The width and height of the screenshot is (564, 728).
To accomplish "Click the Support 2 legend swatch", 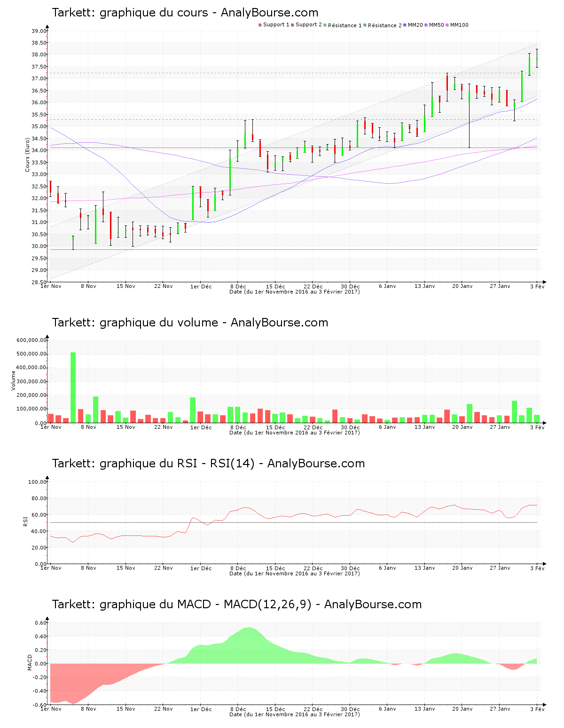I will point(292,25).
